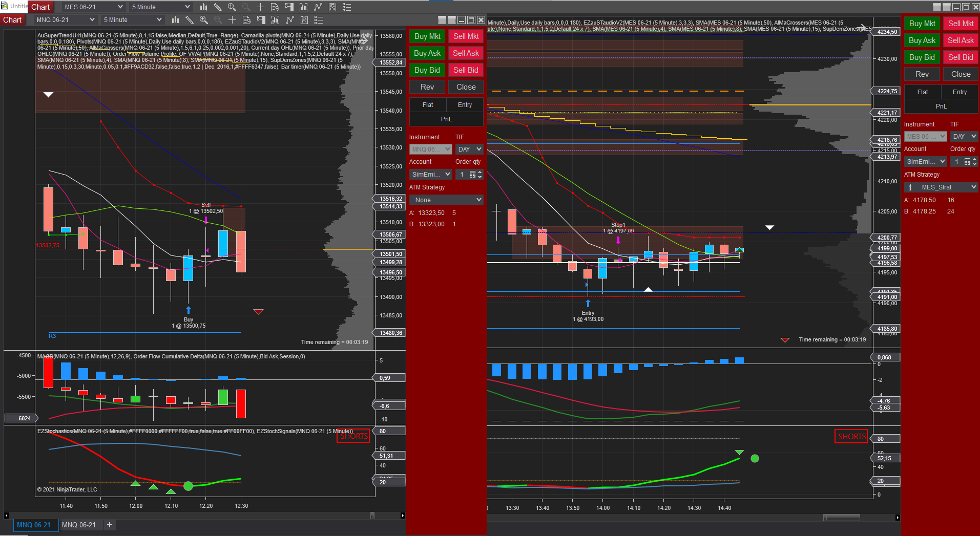
Task: Click Rev in MNQ Chart Trader
Action: click(x=427, y=87)
